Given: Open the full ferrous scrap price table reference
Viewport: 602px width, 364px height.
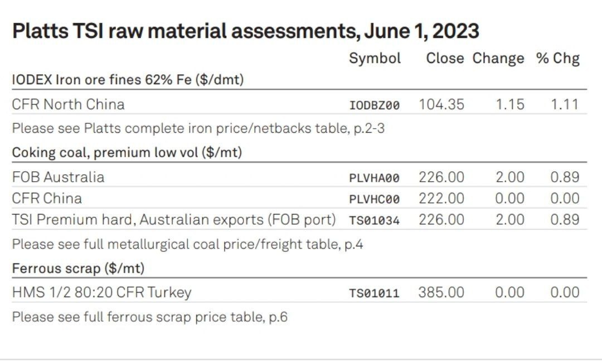Looking at the screenshot, I should point(149,317).
